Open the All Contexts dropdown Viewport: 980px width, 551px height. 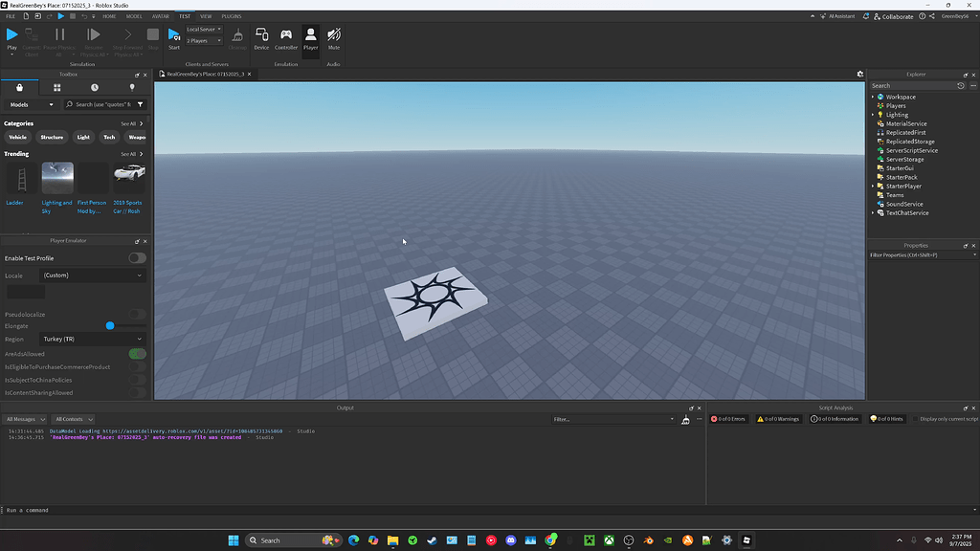(73, 419)
